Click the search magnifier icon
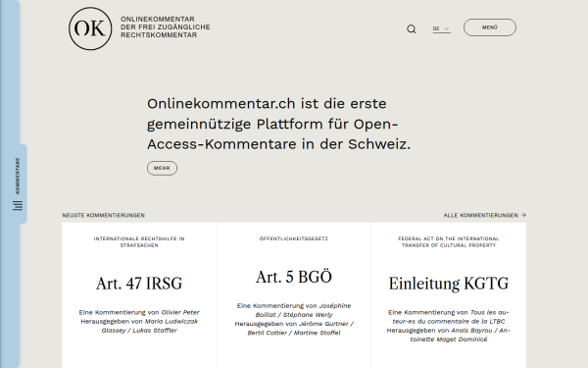588x368 pixels. (x=412, y=28)
